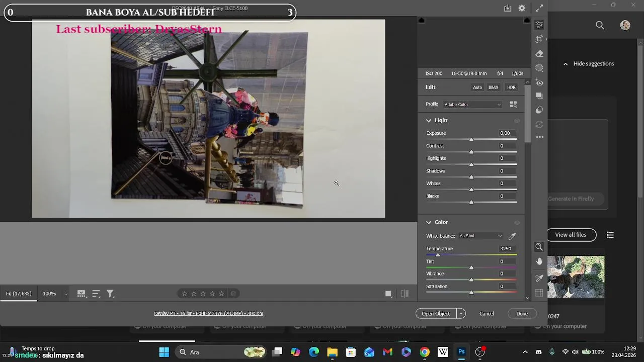Open Google Chrome from taskbar

coord(425,352)
